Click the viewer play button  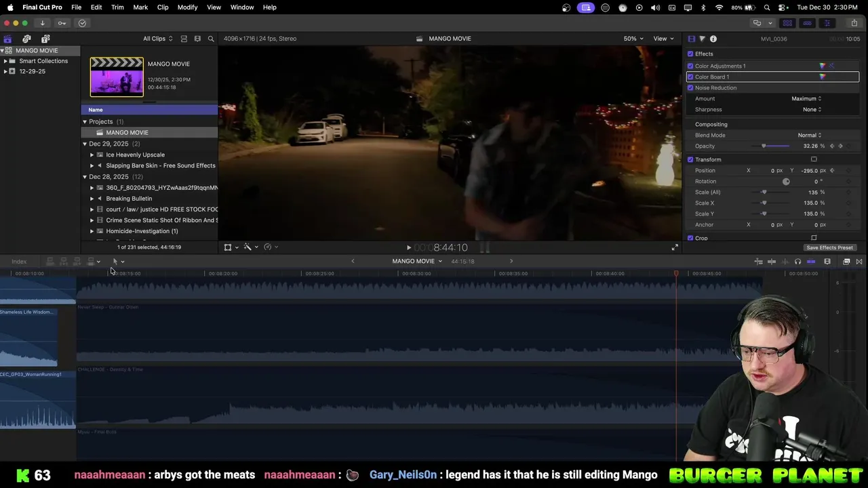tap(408, 247)
